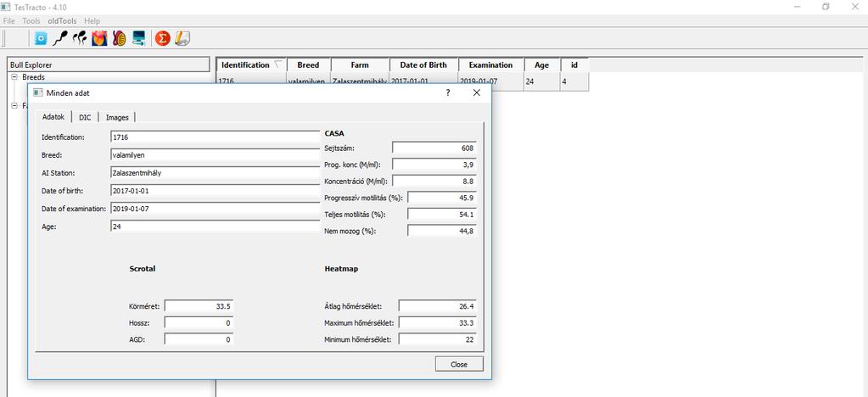Click the Progresszív motilitás field 45.9
Viewport: 868px width, 397px height.
coord(442,198)
